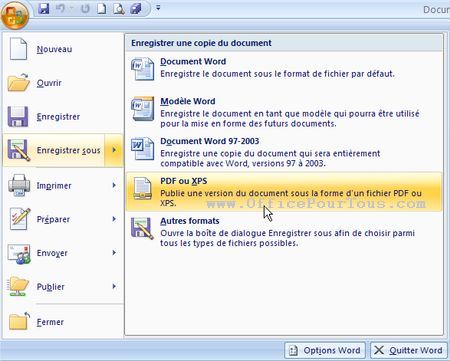Image resolution: width=450 pixels, height=361 pixels.
Task: Click the Fermer folder icon
Action: click(x=19, y=321)
